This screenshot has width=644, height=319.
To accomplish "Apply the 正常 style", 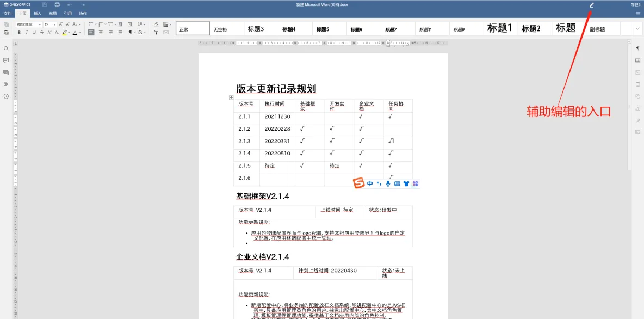I will (x=193, y=29).
